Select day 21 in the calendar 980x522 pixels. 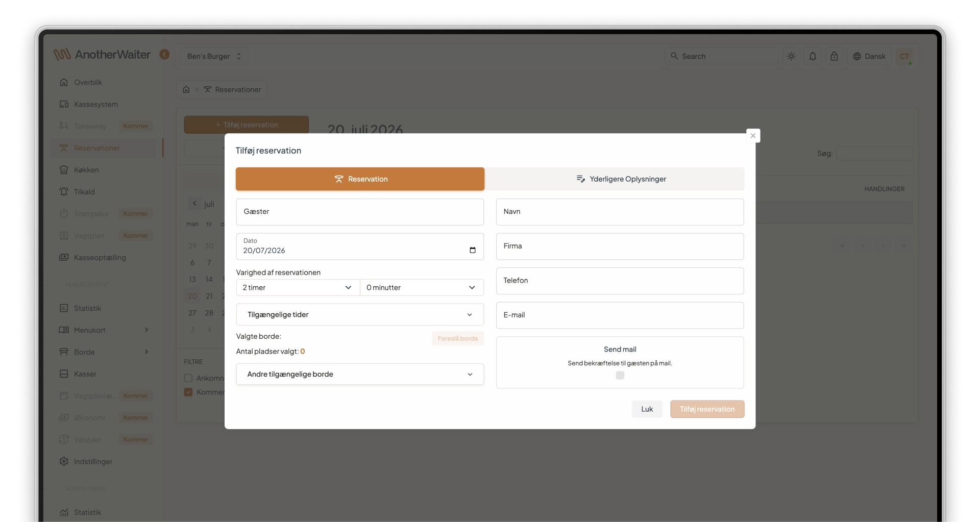pos(209,296)
